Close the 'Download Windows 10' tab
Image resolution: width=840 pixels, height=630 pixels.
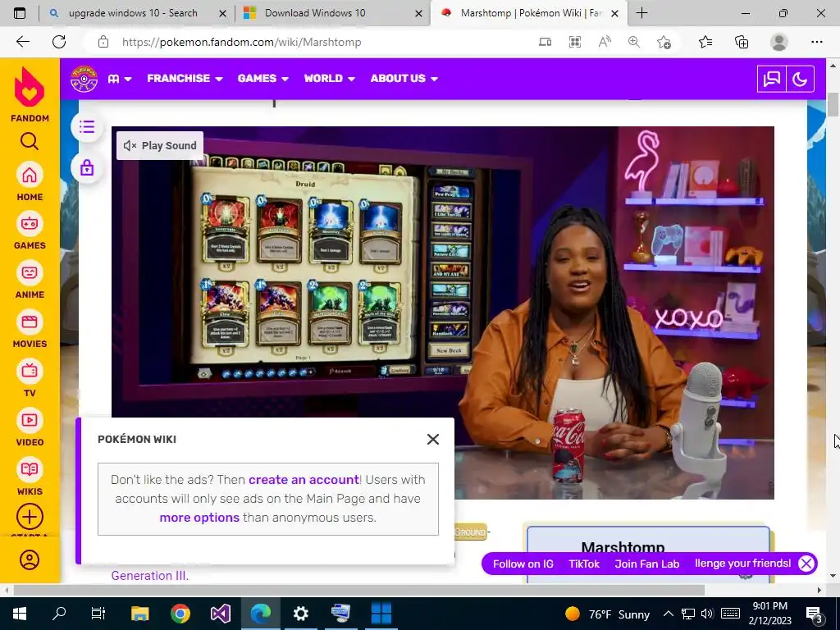tap(419, 13)
